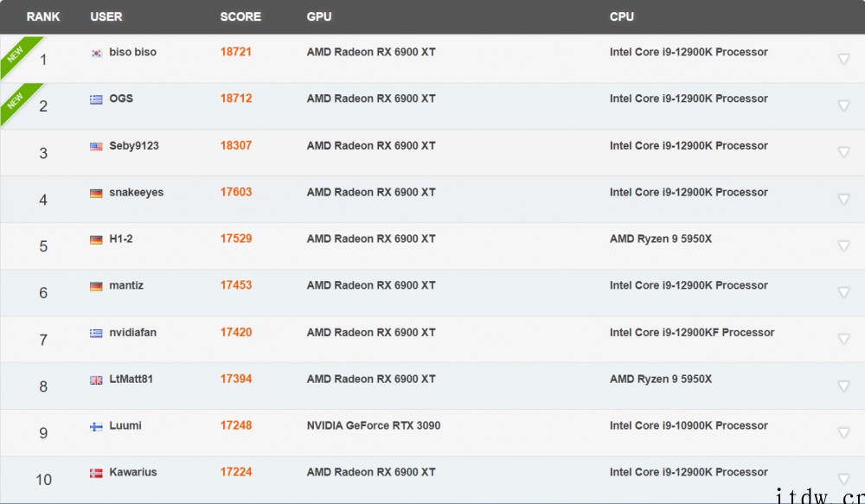Screen dimensions: 865x504
Task: Open user biso biso
Action: 132,52
